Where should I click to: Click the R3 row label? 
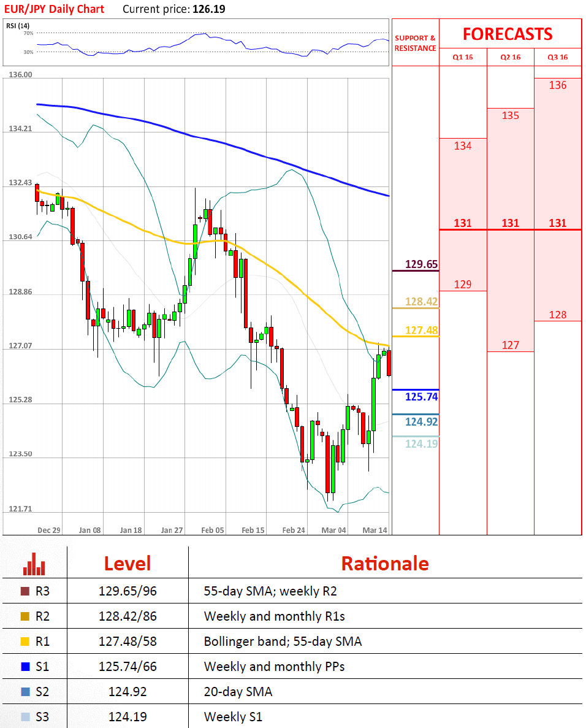42,591
